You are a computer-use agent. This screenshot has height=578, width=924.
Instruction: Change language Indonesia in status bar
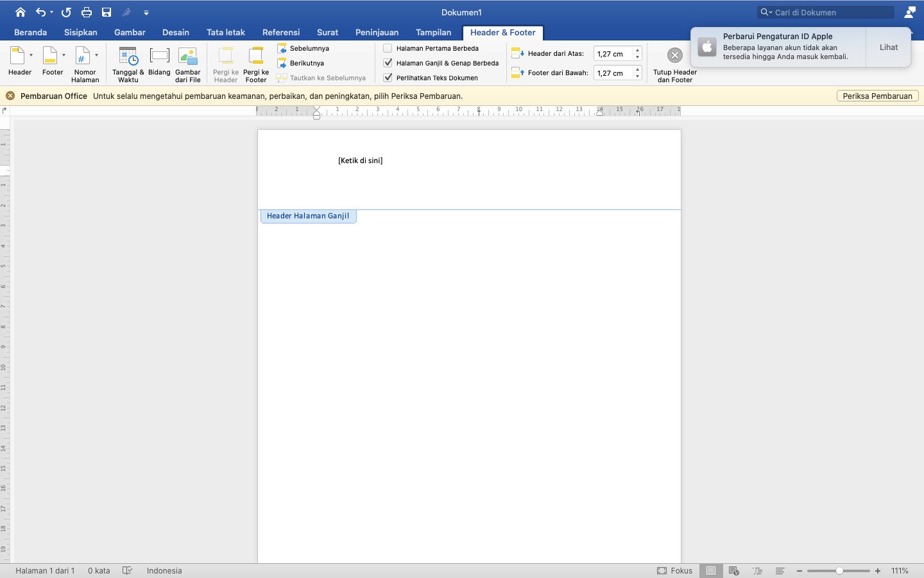click(164, 570)
